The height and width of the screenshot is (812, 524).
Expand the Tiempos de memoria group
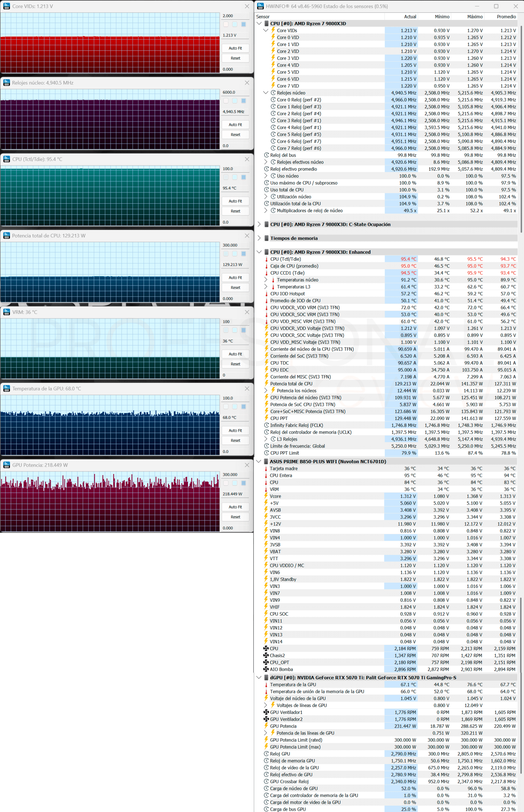click(x=259, y=238)
